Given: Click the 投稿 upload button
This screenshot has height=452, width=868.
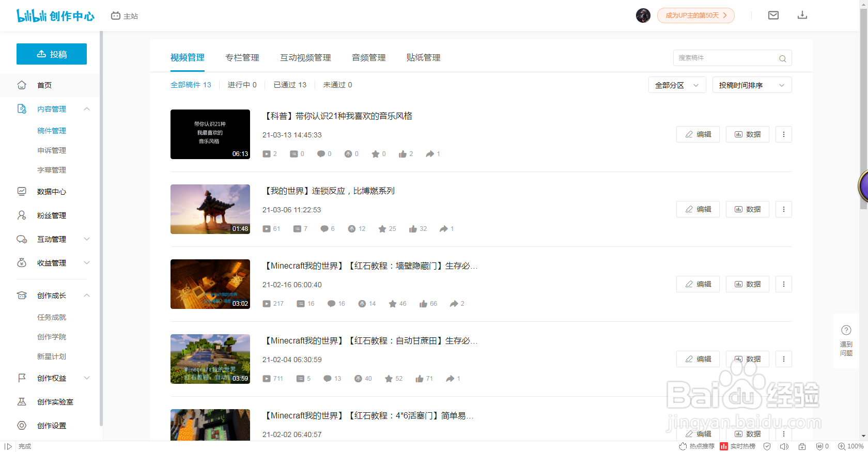Looking at the screenshot, I should point(52,54).
